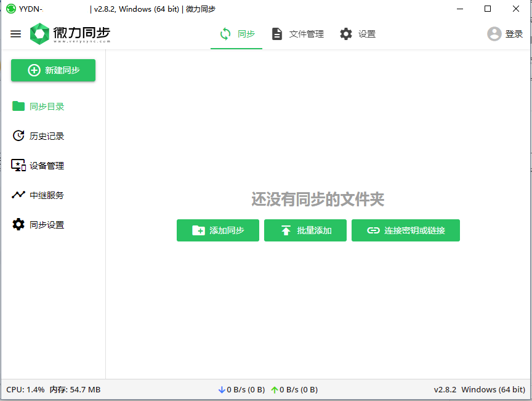Open the hamburger menu icon
The width and height of the screenshot is (532, 401).
[x=15, y=34]
